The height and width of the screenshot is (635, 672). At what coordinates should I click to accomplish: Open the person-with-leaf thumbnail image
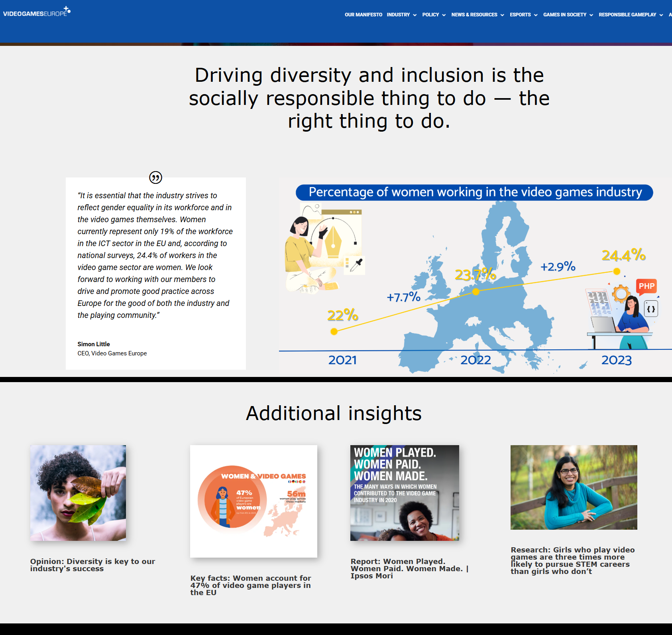point(78,493)
